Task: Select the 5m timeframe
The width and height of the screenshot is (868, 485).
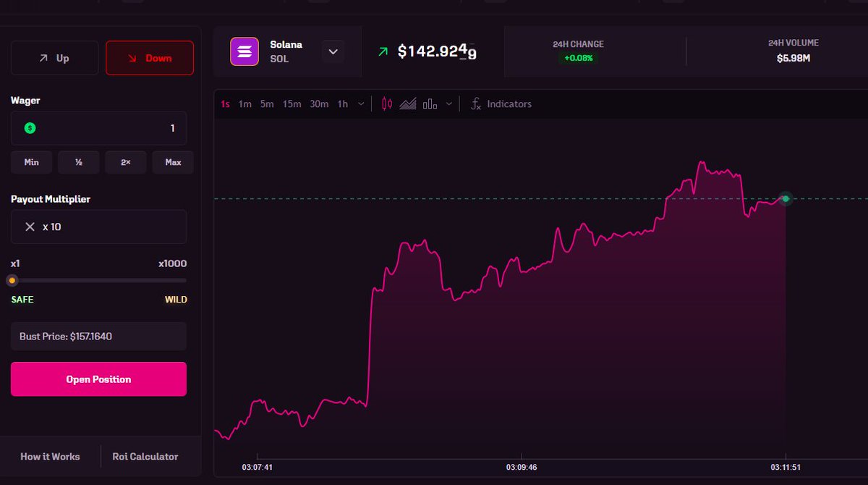Action: [x=267, y=104]
